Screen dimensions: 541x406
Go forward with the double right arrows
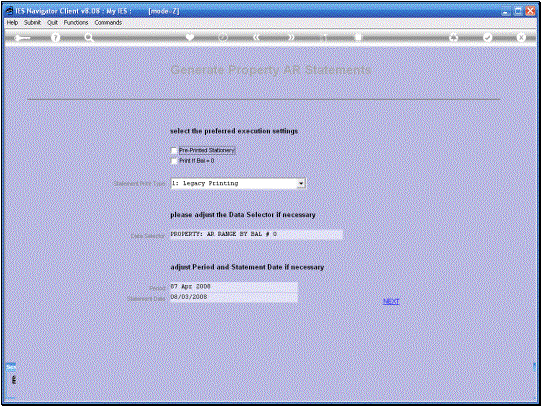click(291, 37)
